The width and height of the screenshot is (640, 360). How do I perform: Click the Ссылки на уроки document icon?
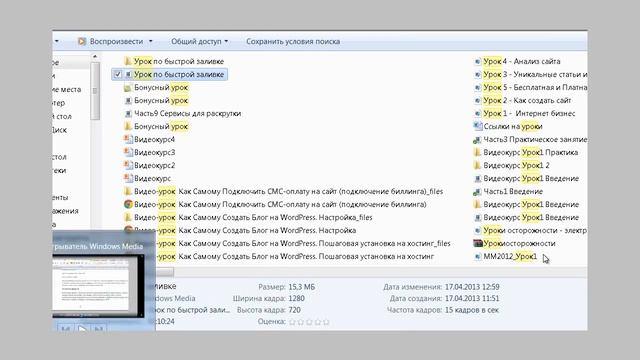(477, 127)
